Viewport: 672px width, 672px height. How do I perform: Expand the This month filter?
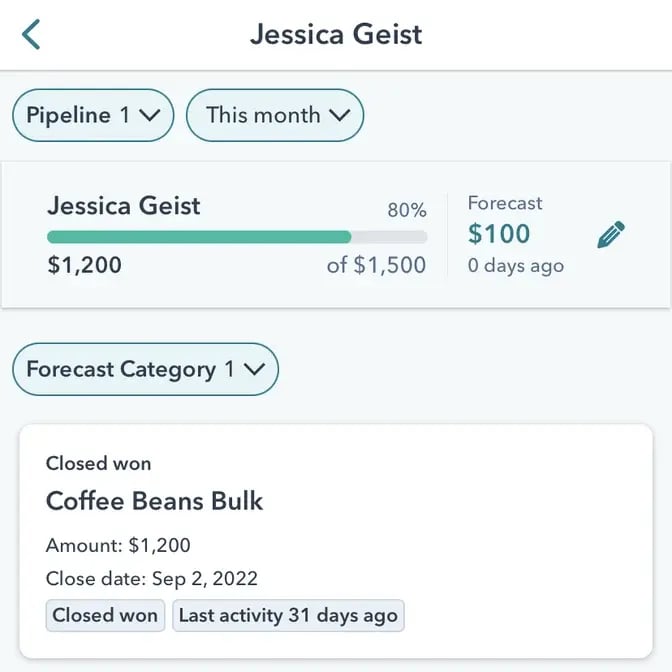(275, 115)
